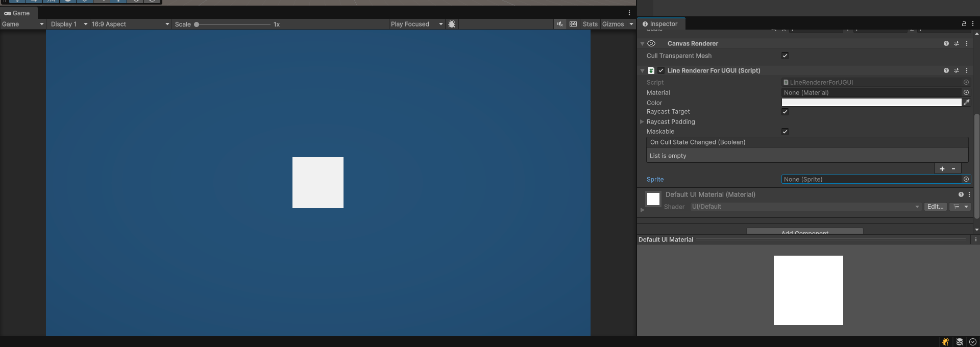Uncheck Cull Transparent Mesh
Screen dimensions: 980x347
785,56
